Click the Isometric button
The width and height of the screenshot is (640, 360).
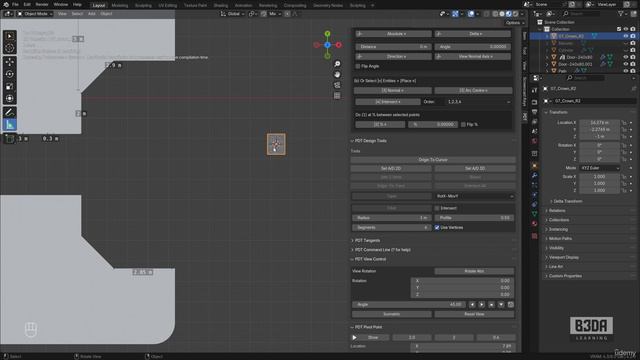[391, 314]
